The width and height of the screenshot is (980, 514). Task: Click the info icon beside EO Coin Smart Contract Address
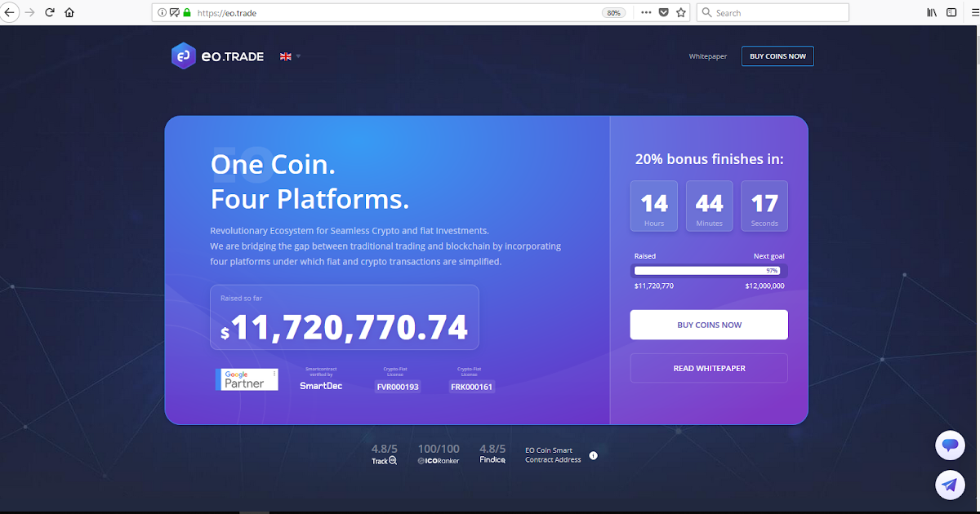pos(594,454)
